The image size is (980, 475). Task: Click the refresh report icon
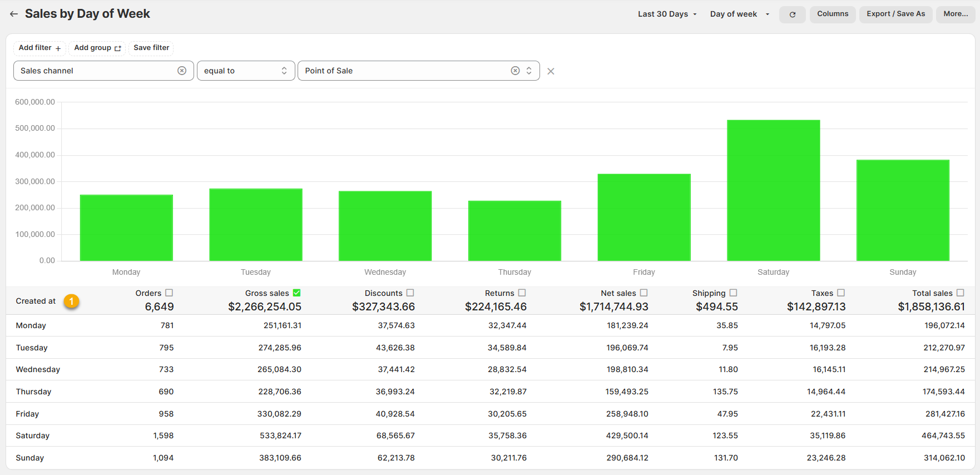point(792,14)
